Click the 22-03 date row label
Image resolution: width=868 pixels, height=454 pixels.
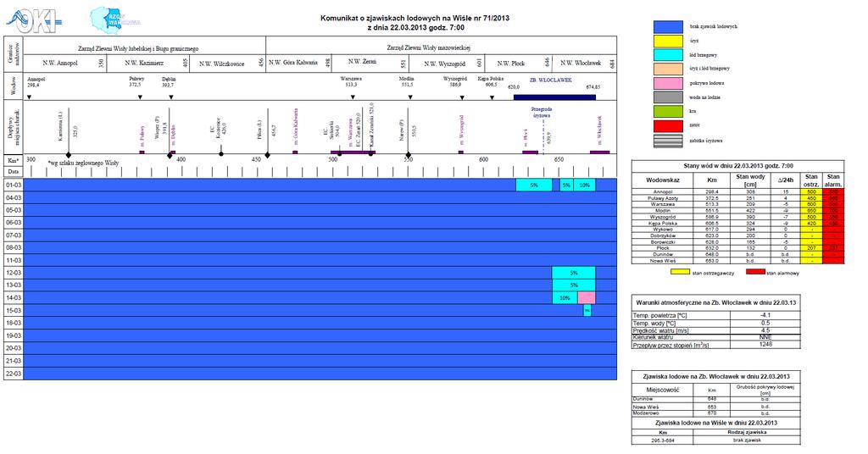click(14, 374)
